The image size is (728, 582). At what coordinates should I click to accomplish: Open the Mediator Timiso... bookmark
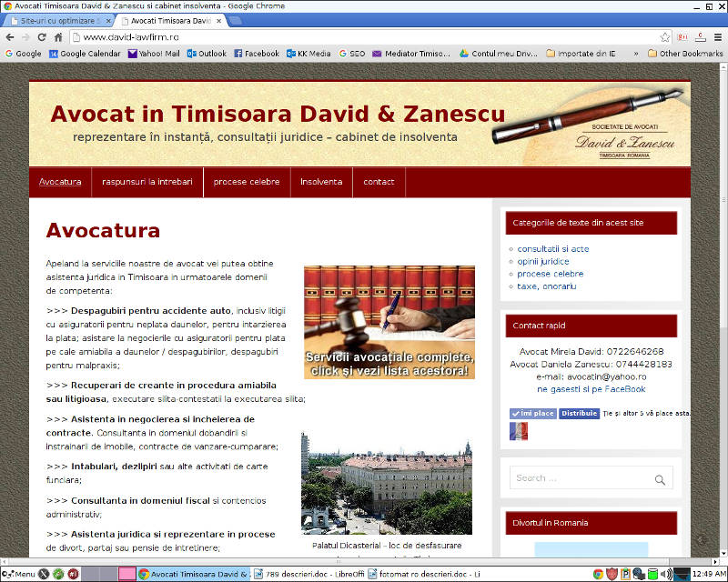coord(411,54)
